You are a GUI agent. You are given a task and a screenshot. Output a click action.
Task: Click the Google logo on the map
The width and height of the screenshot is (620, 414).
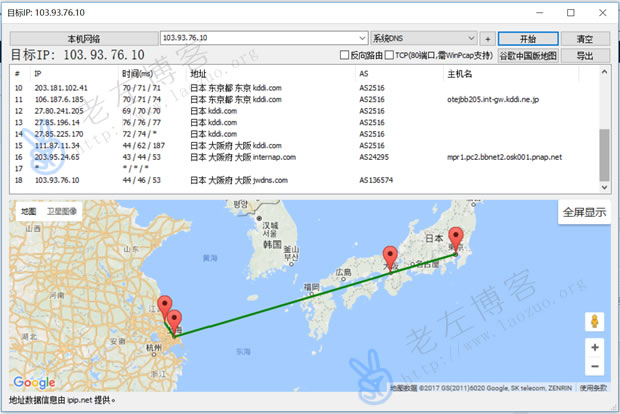click(34, 382)
